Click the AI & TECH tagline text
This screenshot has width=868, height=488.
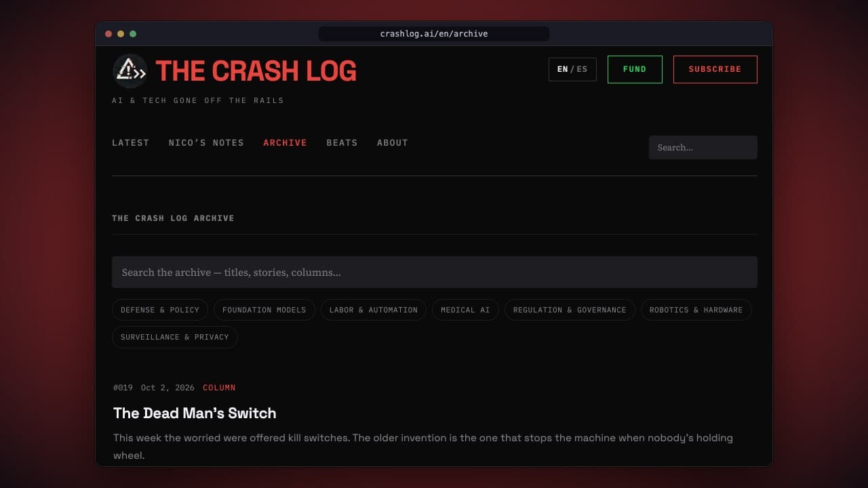198,100
